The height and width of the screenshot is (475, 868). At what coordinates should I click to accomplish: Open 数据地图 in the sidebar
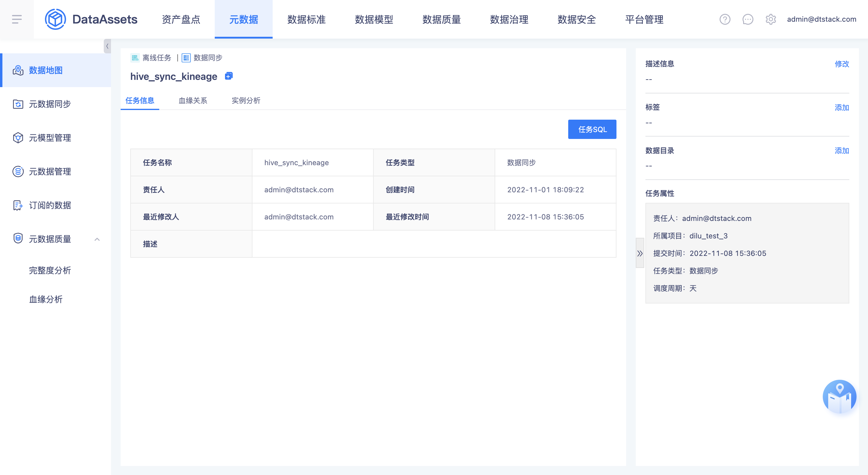click(x=55, y=70)
